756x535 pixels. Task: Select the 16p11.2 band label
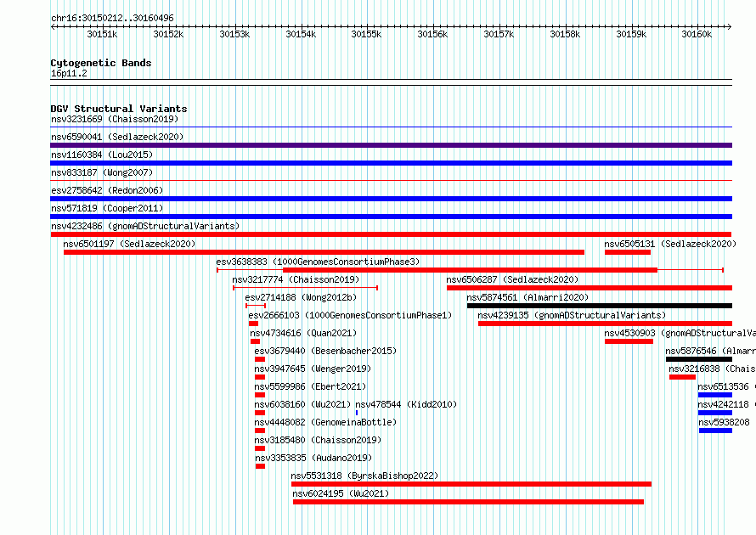pos(69,73)
